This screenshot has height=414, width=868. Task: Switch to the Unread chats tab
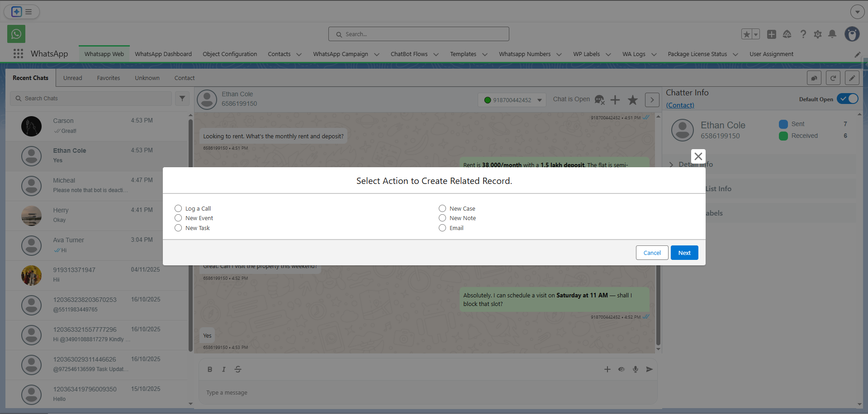click(72, 78)
